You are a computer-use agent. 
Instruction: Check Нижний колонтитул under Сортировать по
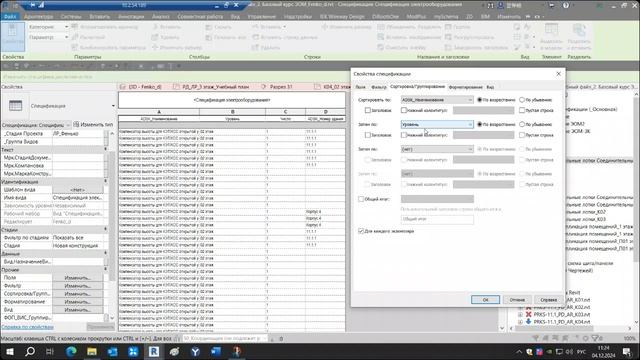click(x=404, y=110)
